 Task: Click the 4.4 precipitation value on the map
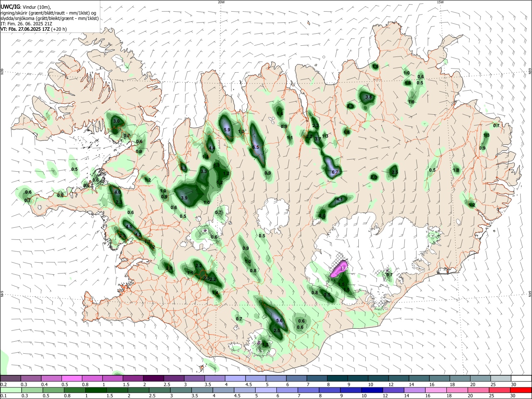click(x=212, y=148)
